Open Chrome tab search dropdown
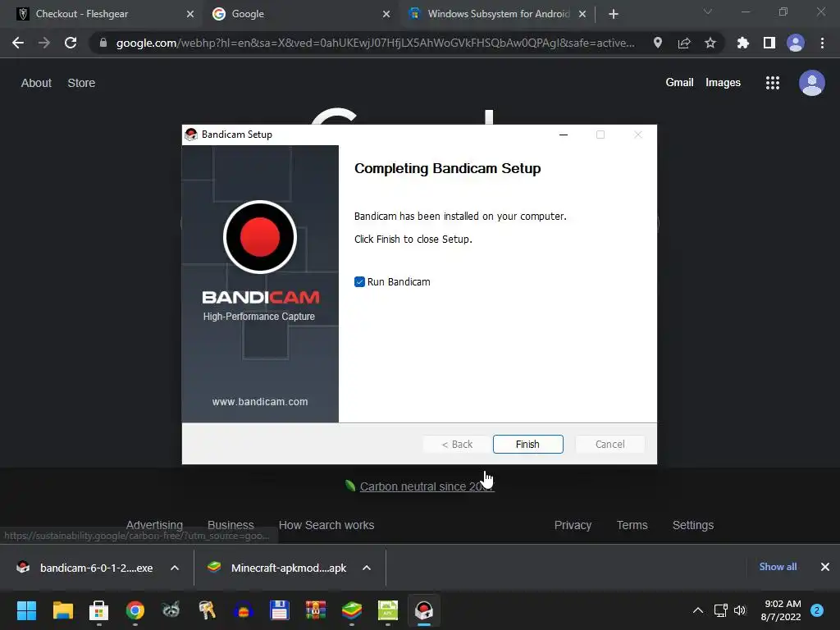 [x=708, y=11]
